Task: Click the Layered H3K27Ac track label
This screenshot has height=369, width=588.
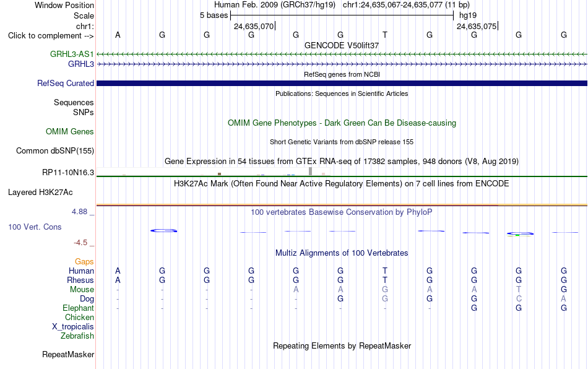Action: (x=40, y=193)
